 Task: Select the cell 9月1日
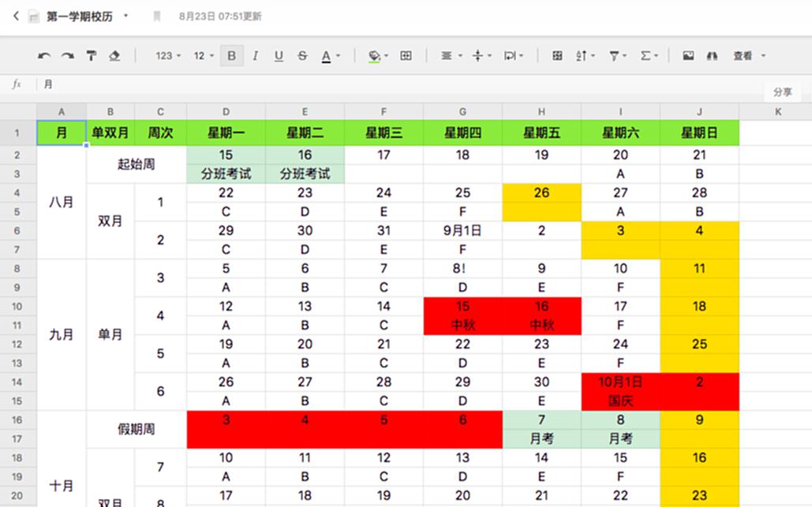[462, 231]
